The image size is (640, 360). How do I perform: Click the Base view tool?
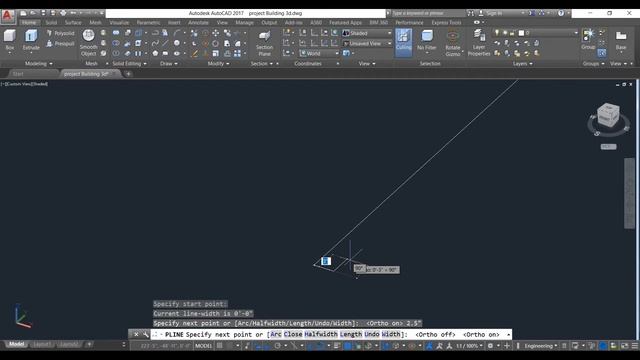[621, 40]
